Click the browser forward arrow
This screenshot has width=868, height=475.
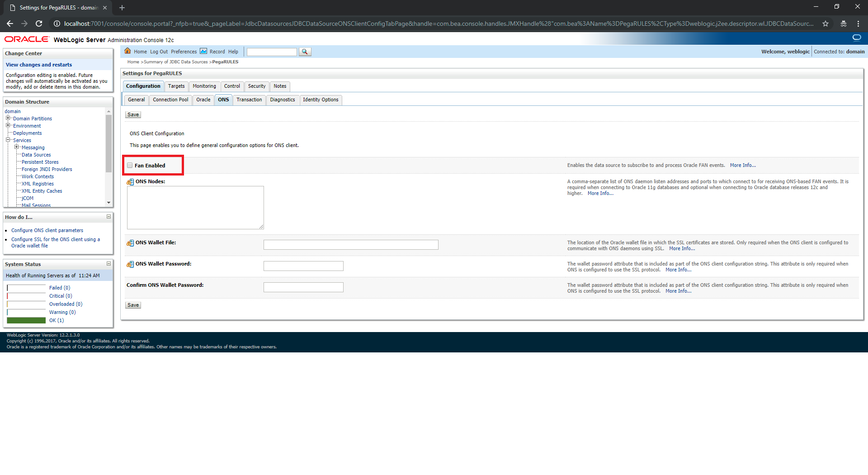[24, 24]
